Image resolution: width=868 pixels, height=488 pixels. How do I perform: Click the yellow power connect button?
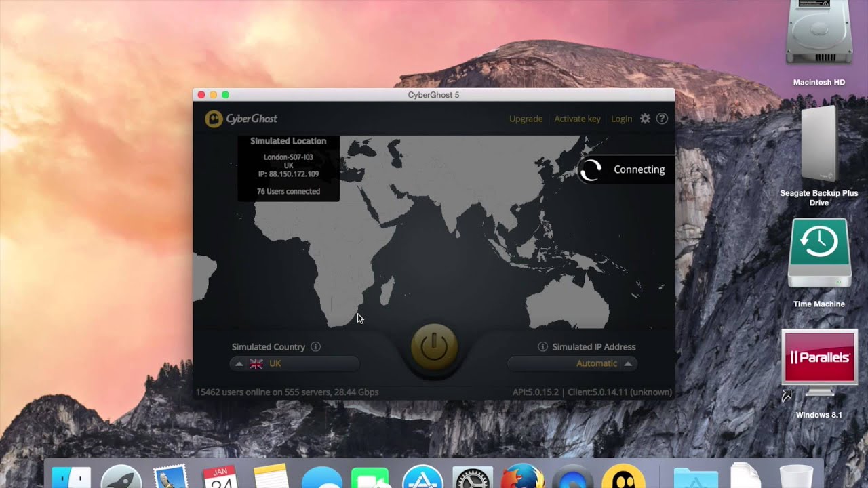pos(434,346)
